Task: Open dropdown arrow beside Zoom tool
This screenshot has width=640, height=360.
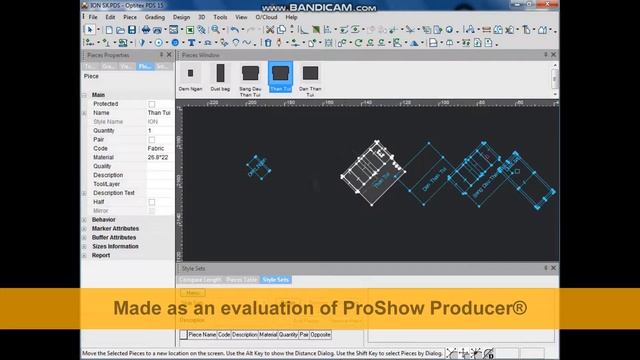Action: (223, 30)
